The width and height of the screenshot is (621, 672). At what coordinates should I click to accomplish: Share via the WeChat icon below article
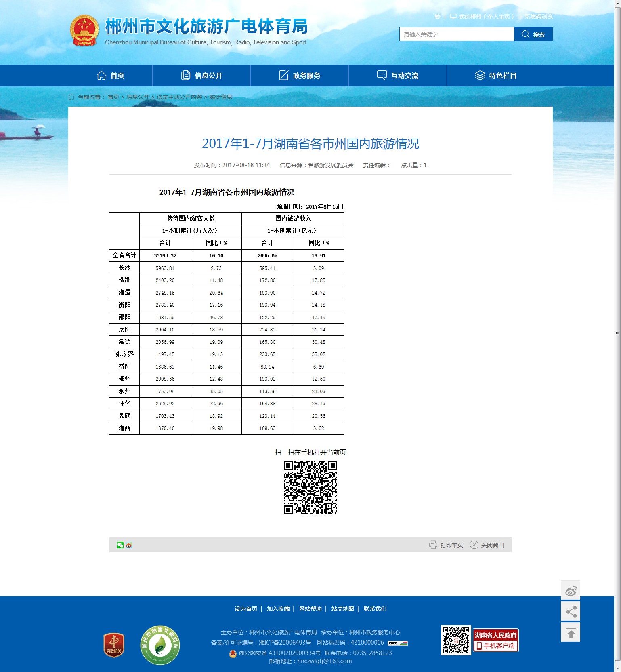[120, 545]
